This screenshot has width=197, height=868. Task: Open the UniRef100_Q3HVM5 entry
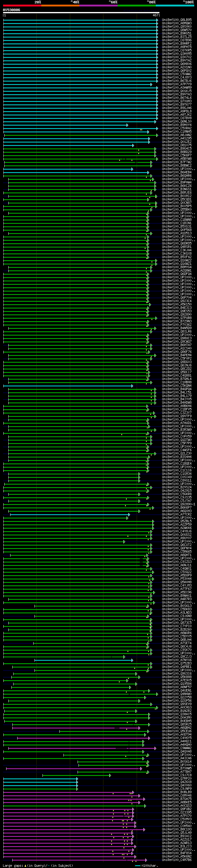point(177,54)
